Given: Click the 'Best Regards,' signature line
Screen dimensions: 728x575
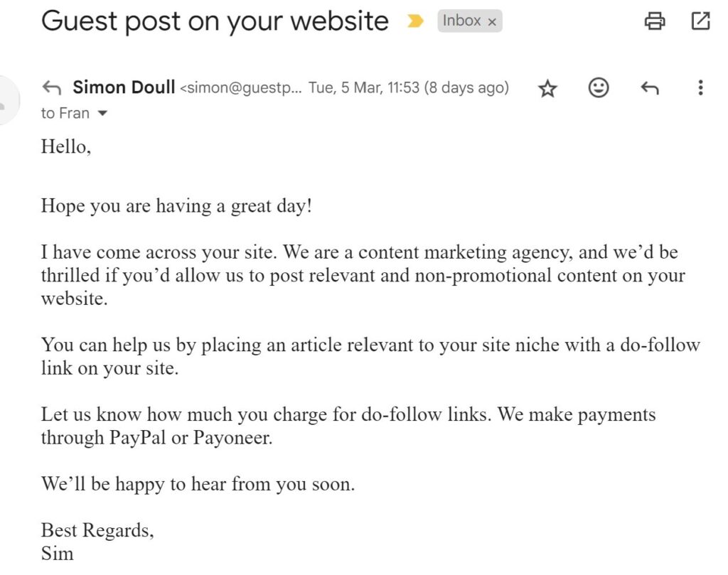Looking at the screenshot, I should click(x=97, y=530).
